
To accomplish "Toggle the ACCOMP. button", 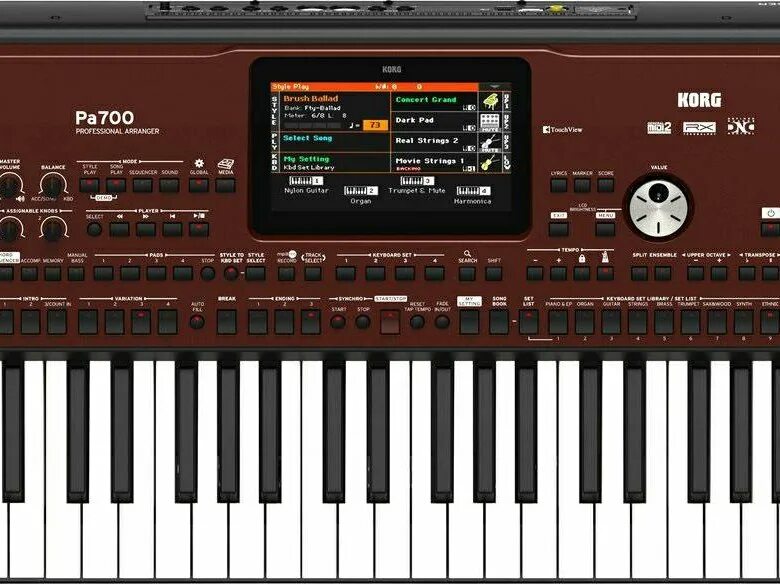I will coord(29,274).
